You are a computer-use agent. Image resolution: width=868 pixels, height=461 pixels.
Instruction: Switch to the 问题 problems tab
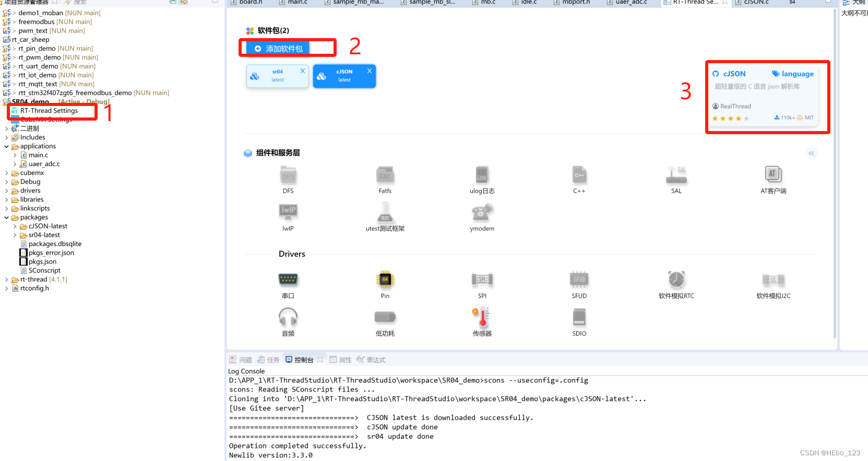(241, 360)
